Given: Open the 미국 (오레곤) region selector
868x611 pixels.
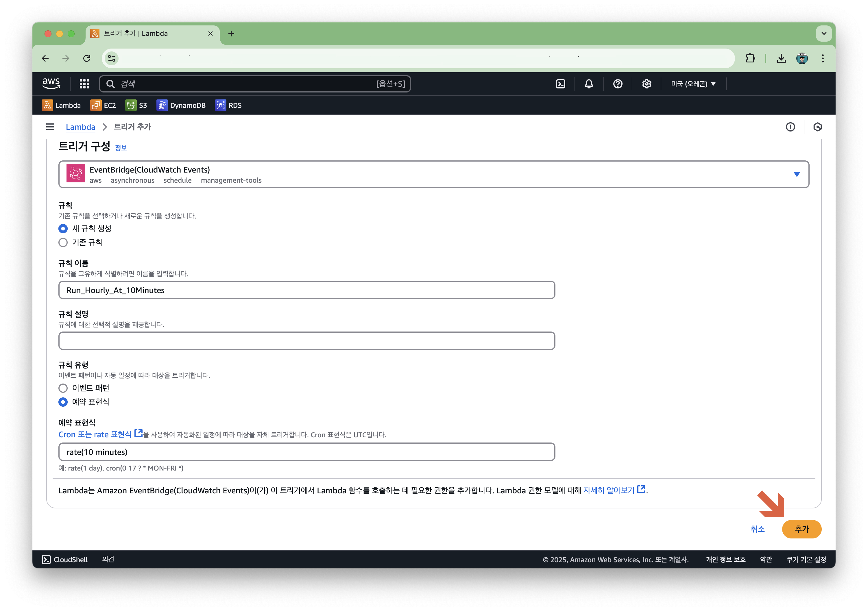Looking at the screenshot, I should pos(693,84).
